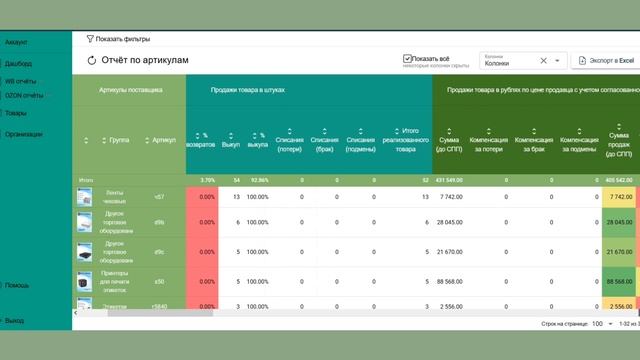Open product thumbnail for article s50
Viewport: 640px width, 360px height.
(84, 282)
